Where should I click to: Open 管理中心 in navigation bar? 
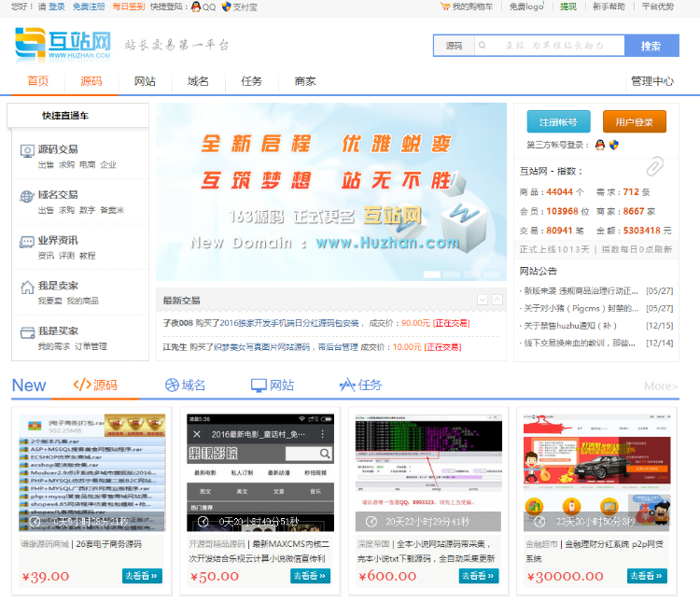[652, 81]
